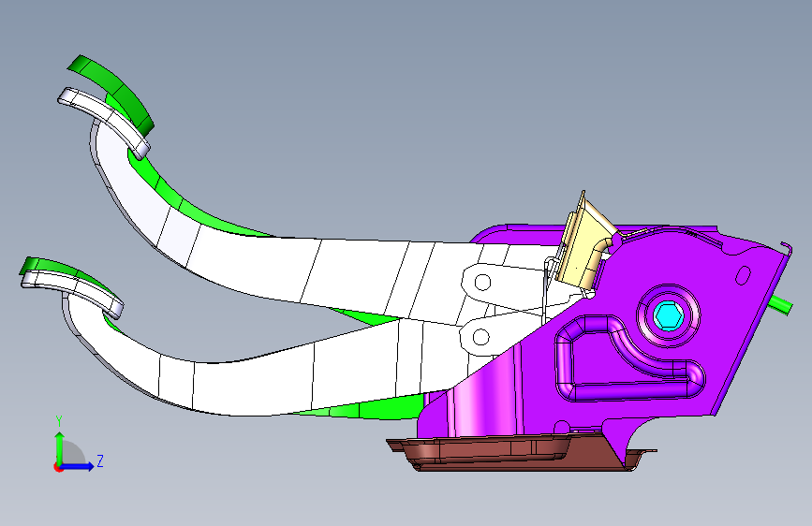
Task: Click the blue Z axis arrow
Action: (x=78, y=466)
